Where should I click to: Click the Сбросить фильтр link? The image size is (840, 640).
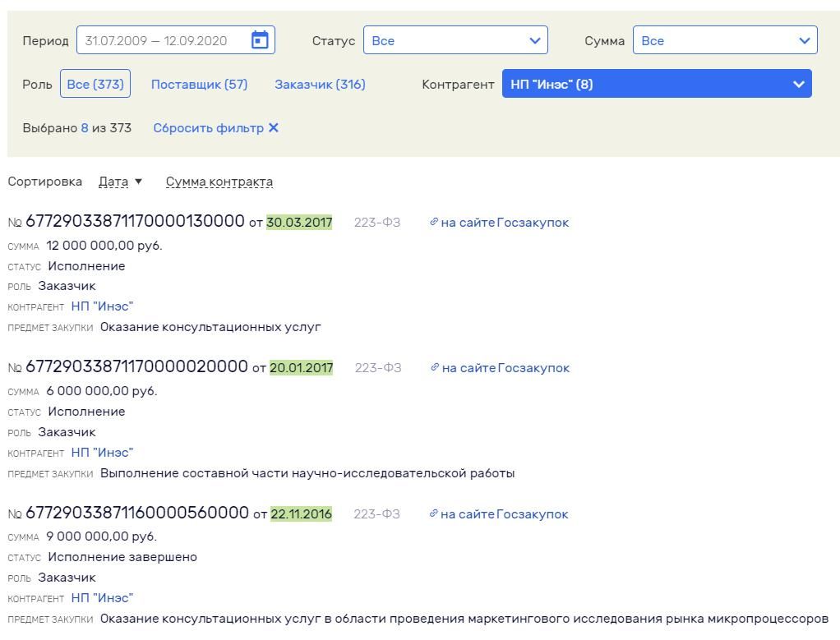click(209, 128)
